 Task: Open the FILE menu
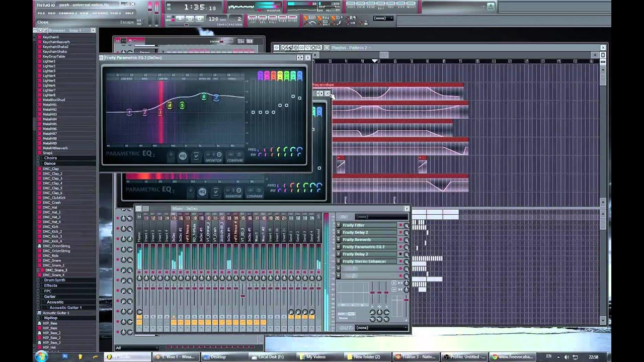click(41, 13)
